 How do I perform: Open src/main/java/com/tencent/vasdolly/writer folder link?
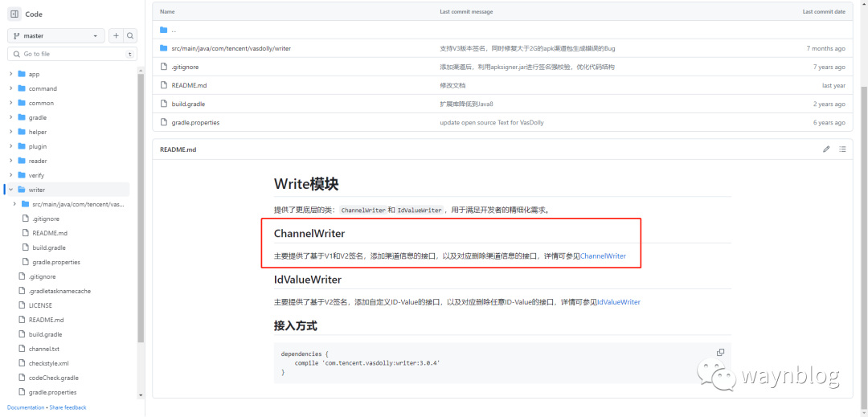(x=231, y=48)
